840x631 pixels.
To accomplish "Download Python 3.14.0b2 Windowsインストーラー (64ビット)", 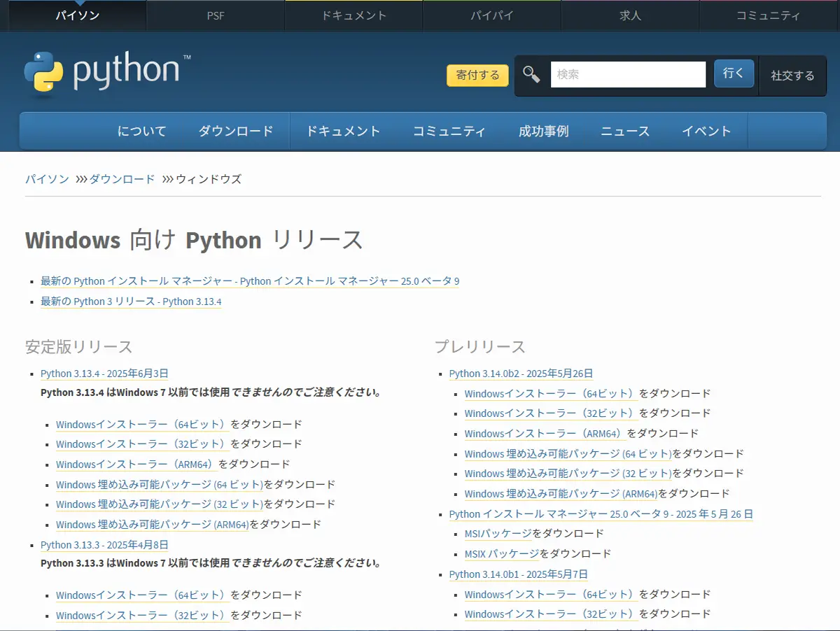I will (x=552, y=394).
